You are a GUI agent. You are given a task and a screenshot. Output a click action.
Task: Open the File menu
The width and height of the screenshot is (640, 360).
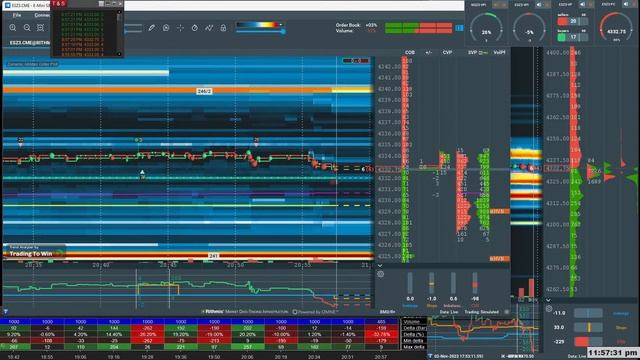17,15
